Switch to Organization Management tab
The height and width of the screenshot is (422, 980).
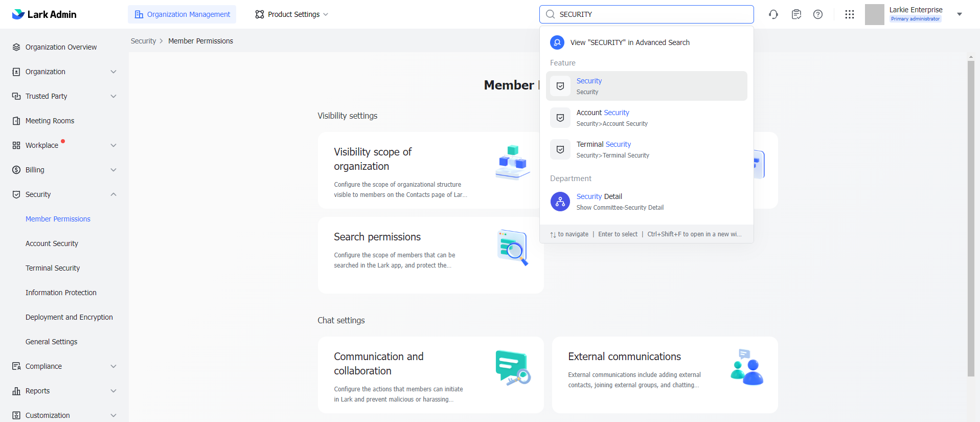coord(182,14)
